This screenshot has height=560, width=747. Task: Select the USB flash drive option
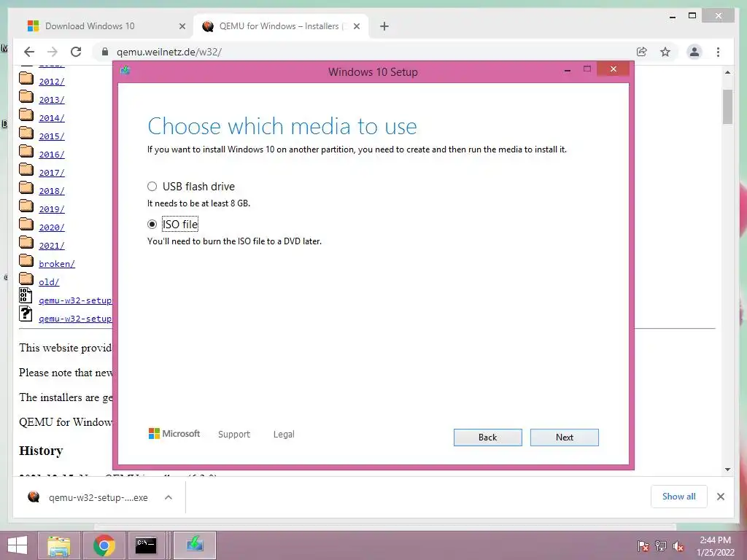[152, 186]
